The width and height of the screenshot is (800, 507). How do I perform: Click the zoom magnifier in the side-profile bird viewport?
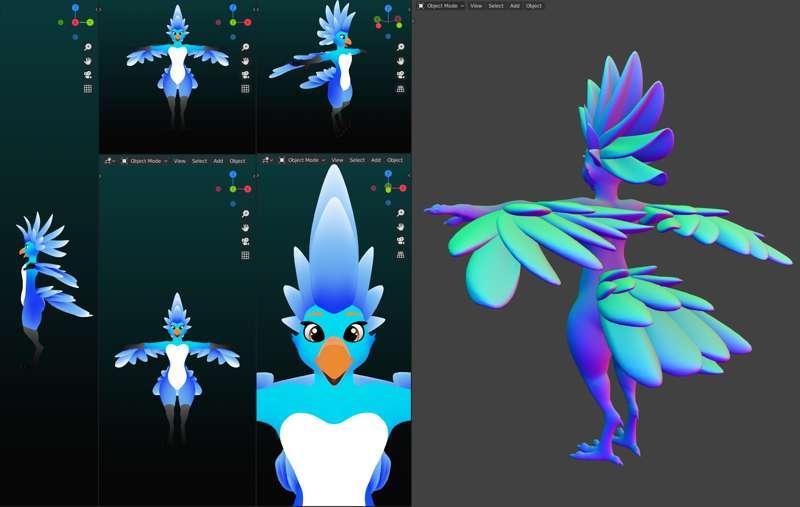click(88, 47)
